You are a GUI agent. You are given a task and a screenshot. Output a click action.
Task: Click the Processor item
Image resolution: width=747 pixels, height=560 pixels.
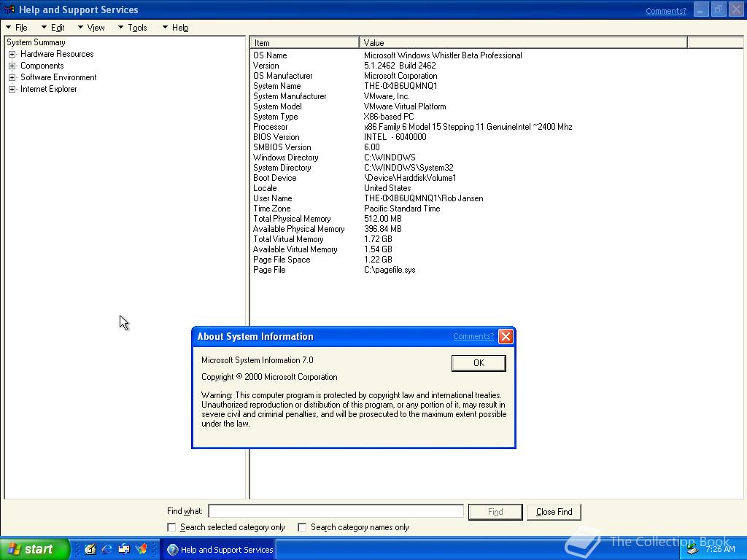point(270,127)
